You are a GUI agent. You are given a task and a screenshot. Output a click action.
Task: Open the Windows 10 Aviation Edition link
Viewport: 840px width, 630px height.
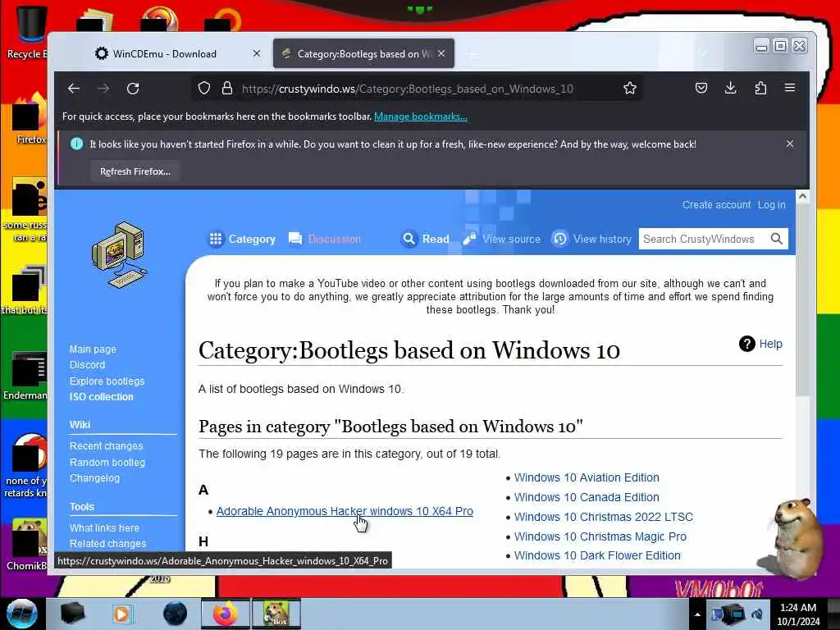[587, 477]
